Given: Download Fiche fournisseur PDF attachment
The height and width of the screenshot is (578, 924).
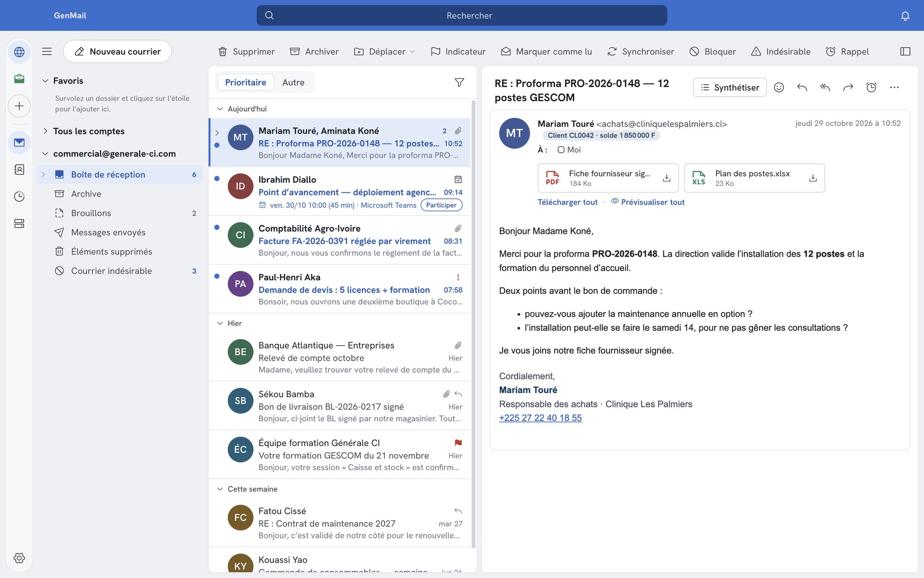Looking at the screenshot, I should coord(667,178).
